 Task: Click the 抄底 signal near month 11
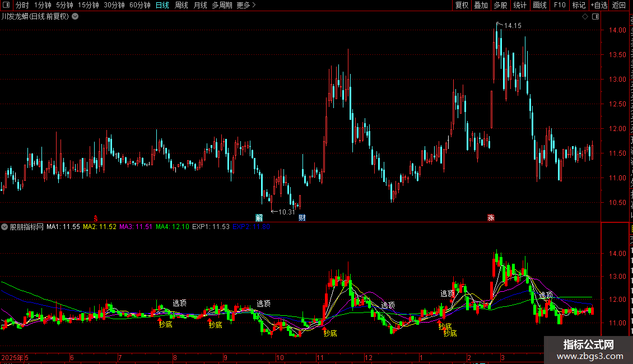point(330,333)
